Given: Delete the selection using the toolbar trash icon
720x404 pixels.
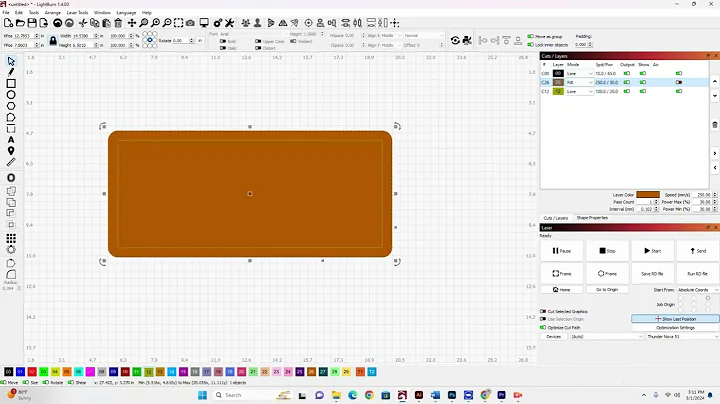Looking at the screenshot, I should pyautogui.click(x=118, y=23).
